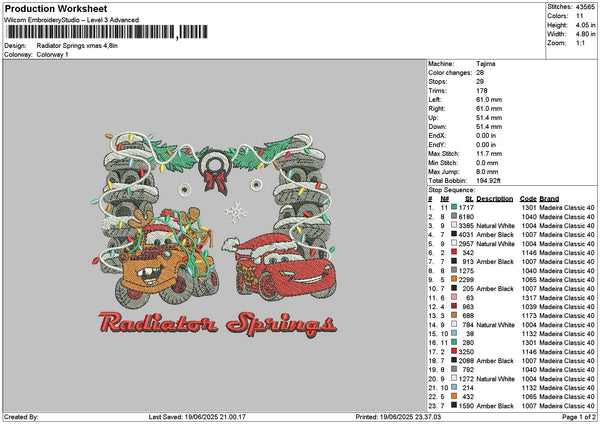Click the 'EndX:' label
600x424 pixels.
click(437, 136)
